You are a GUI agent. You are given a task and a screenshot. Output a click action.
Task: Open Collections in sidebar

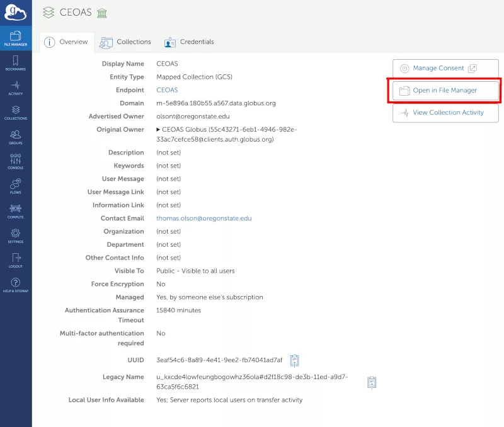click(15, 113)
